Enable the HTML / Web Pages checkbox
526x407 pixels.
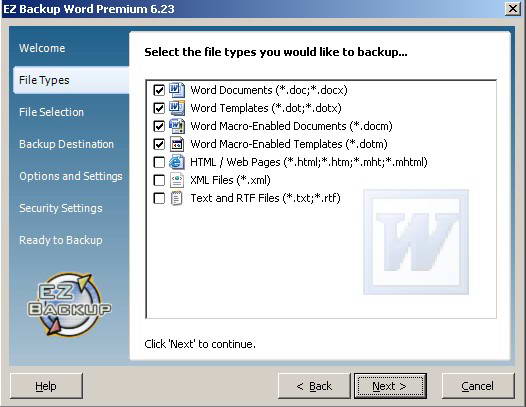(x=159, y=162)
